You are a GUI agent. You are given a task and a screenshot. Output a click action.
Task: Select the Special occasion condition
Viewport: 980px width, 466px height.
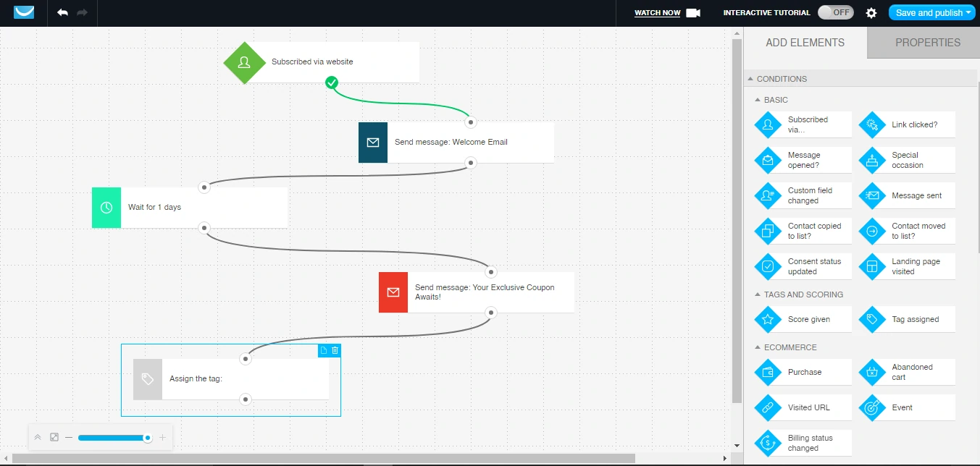coord(907,160)
